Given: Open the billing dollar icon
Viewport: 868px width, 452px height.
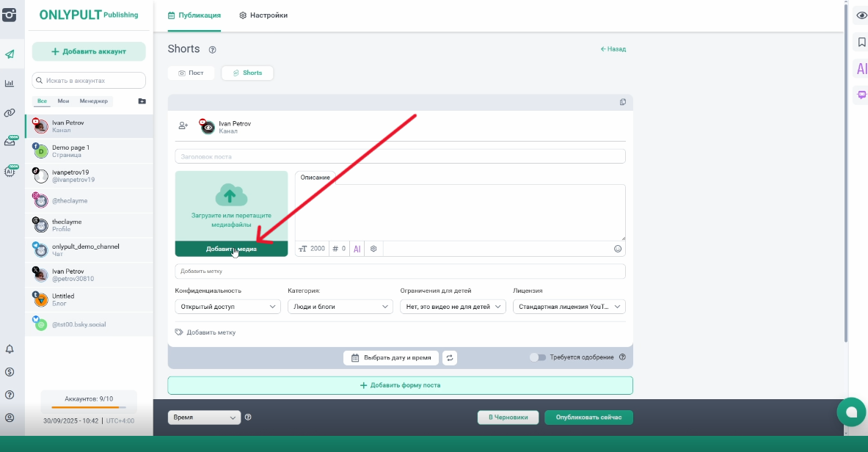Looking at the screenshot, I should [x=10, y=372].
